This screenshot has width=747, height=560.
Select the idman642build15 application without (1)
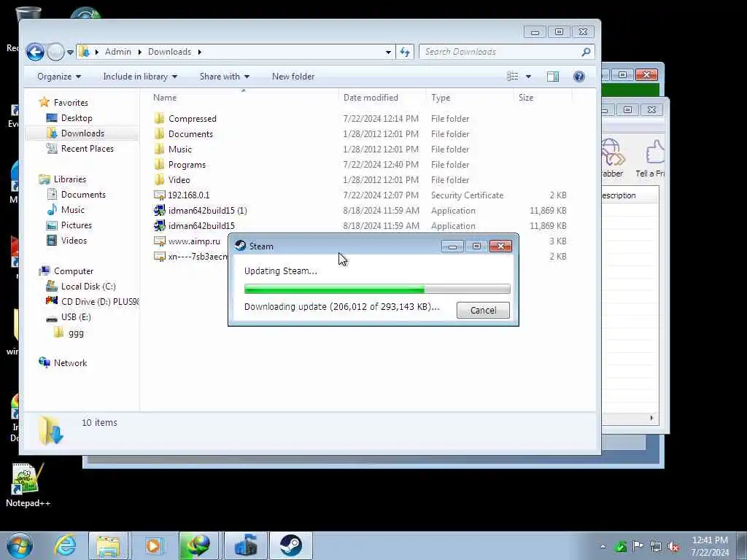point(201,226)
